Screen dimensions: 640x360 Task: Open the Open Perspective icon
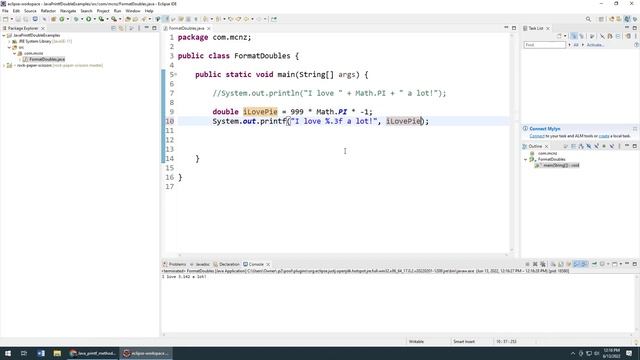point(601,19)
